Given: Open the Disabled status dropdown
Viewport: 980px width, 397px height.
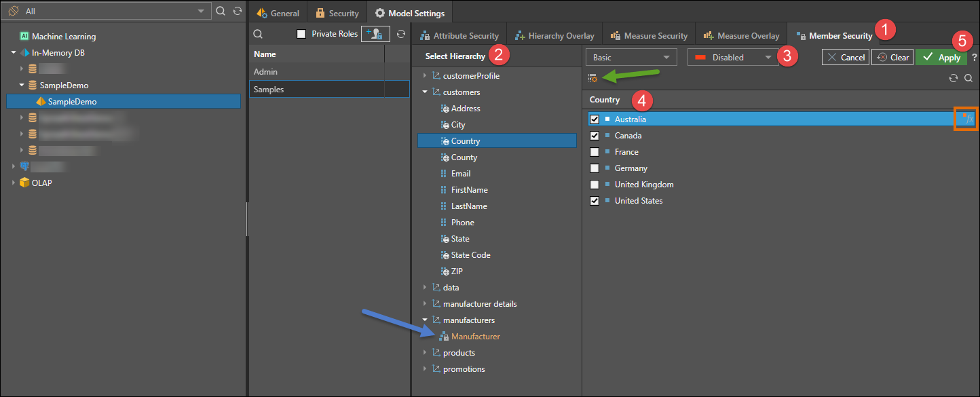Looking at the screenshot, I should [x=733, y=58].
